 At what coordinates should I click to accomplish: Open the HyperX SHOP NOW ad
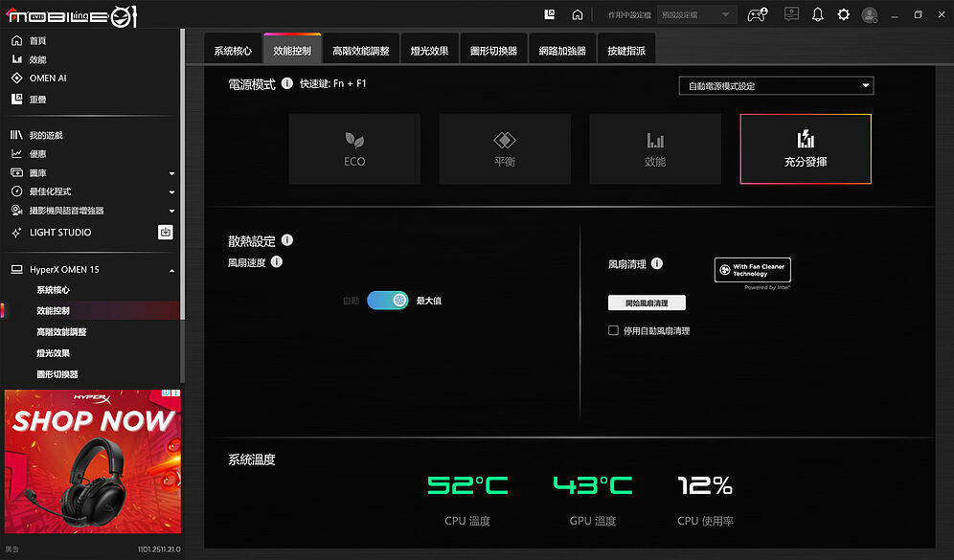pyautogui.click(x=93, y=461)
